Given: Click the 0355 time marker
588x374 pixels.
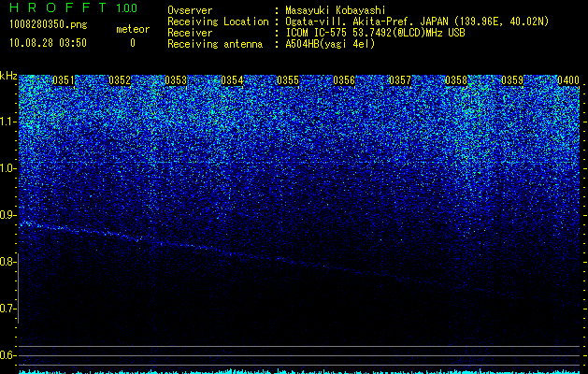Looking at the screenshot, I should click(x=288, y=80).
